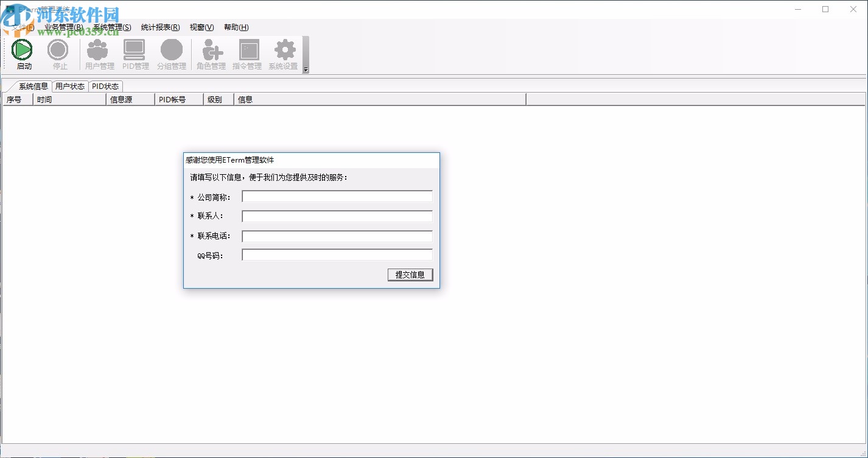Viewport: 868px width, 458px height.
Task: Open the 统计报表(R) menu
Action: click(160, 27)
